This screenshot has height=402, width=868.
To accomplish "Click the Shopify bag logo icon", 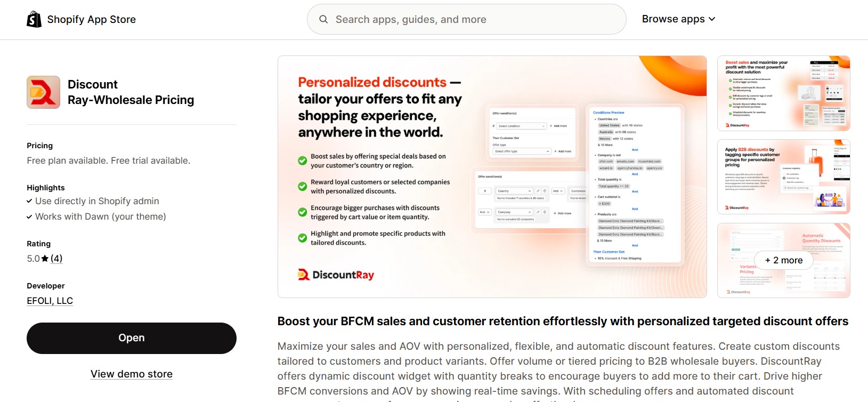I will [x=34, y=20].
